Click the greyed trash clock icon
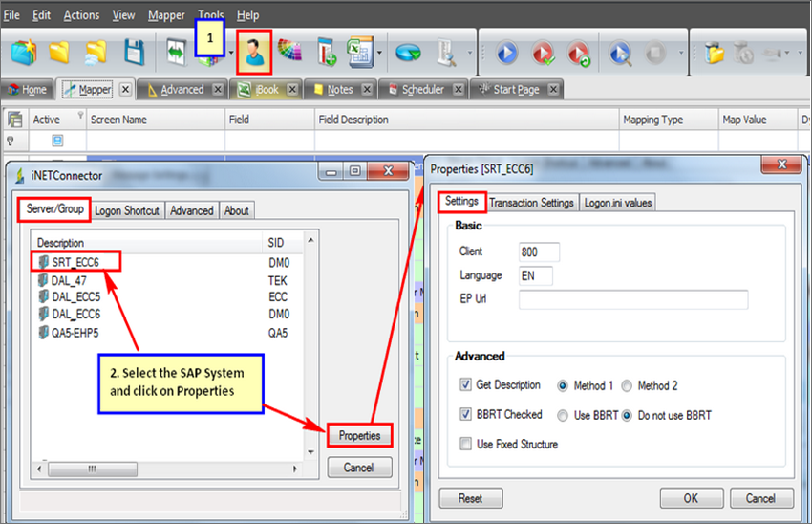812x524 pixels. [743, 53]
